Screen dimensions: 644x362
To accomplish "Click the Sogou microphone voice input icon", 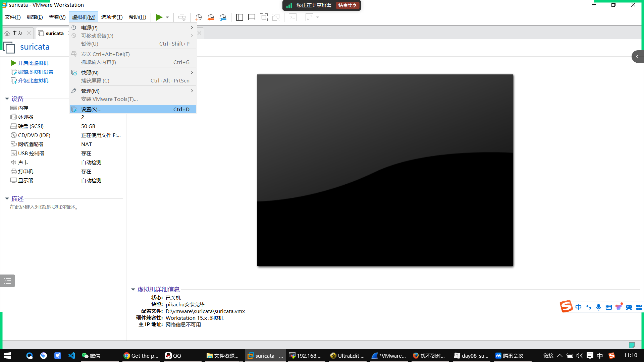I will tap(599, 307).
